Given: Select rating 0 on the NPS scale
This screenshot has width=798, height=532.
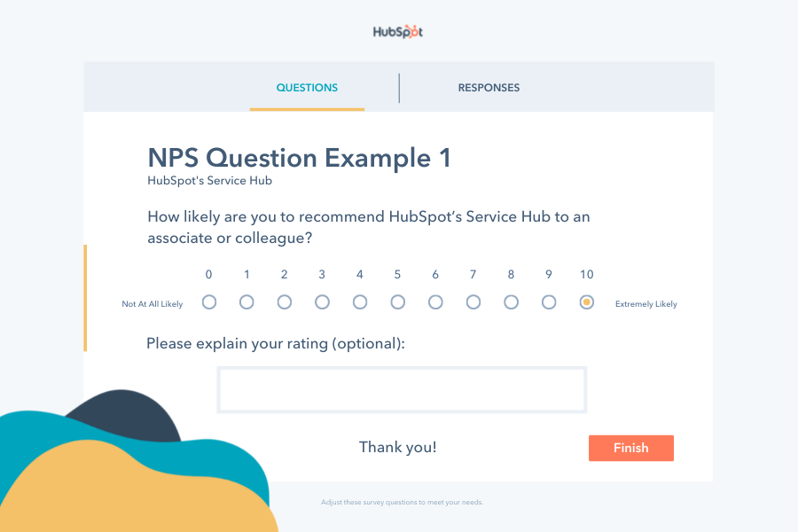Looking at the screenshot, I should (209, 301).
